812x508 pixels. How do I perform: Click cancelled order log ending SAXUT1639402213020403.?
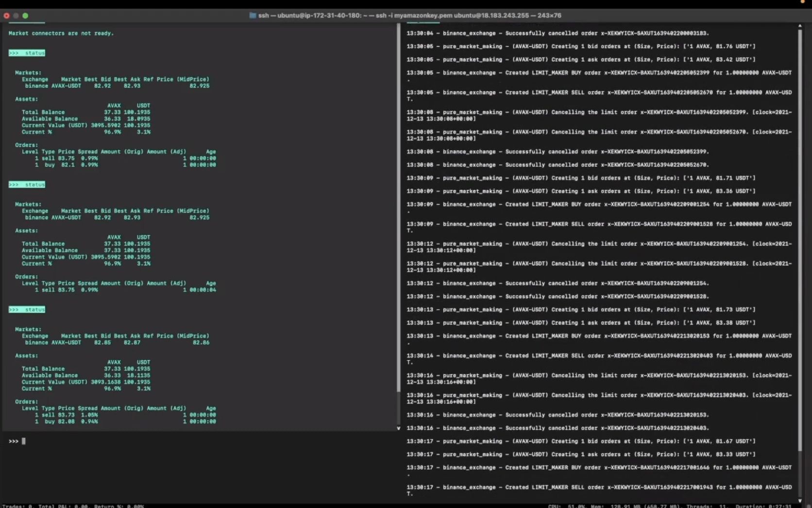coord(558,428)
